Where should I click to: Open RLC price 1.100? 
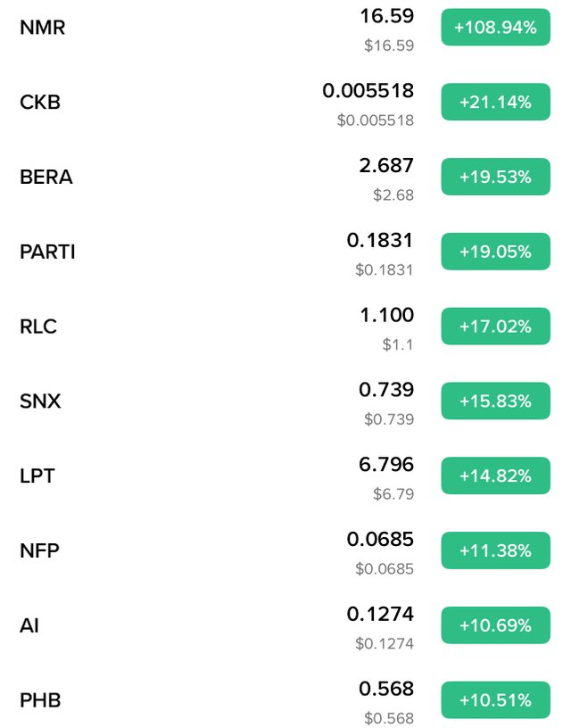(x=386, y=315)
